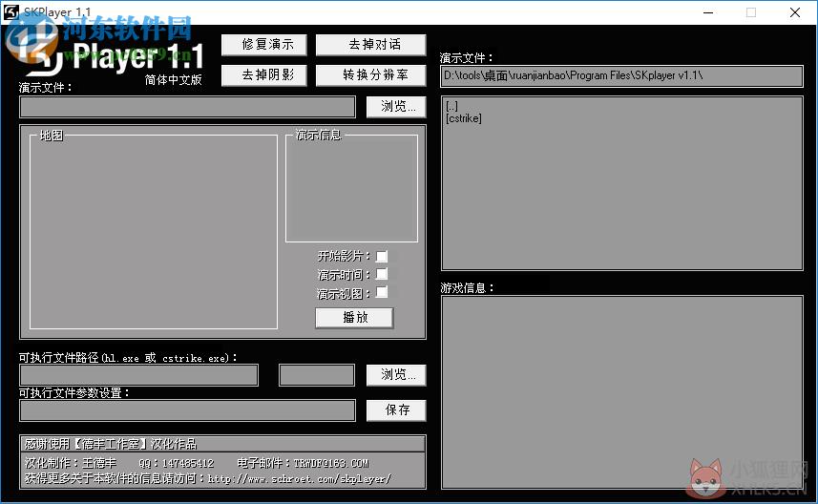
Task: Close the SKPlayer window
Action: (x=794, y=12)
